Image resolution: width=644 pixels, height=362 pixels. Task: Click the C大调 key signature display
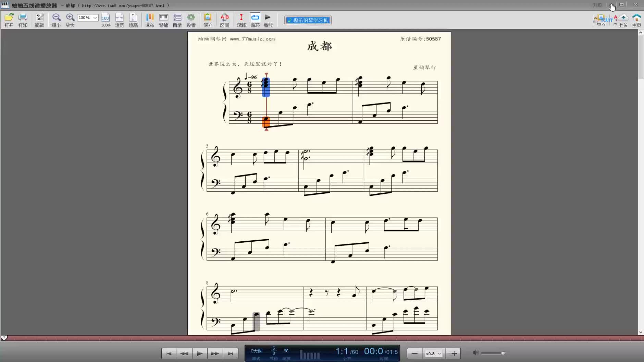[x=257, y=351]
